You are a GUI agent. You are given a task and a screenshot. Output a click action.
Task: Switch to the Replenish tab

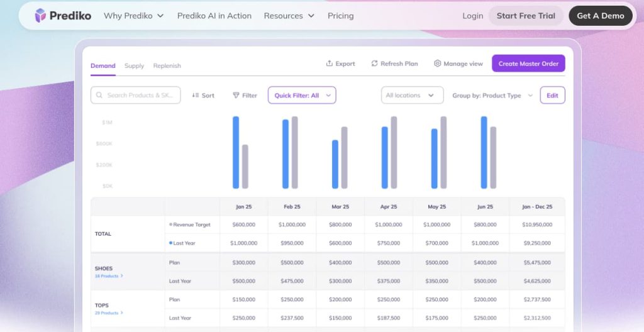click(167, 65)
